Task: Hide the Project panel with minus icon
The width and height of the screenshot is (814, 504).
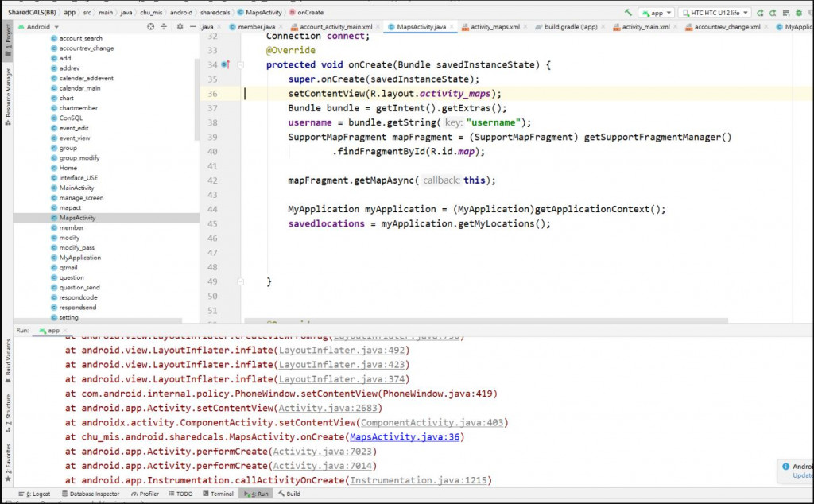Action: (192, 26)
